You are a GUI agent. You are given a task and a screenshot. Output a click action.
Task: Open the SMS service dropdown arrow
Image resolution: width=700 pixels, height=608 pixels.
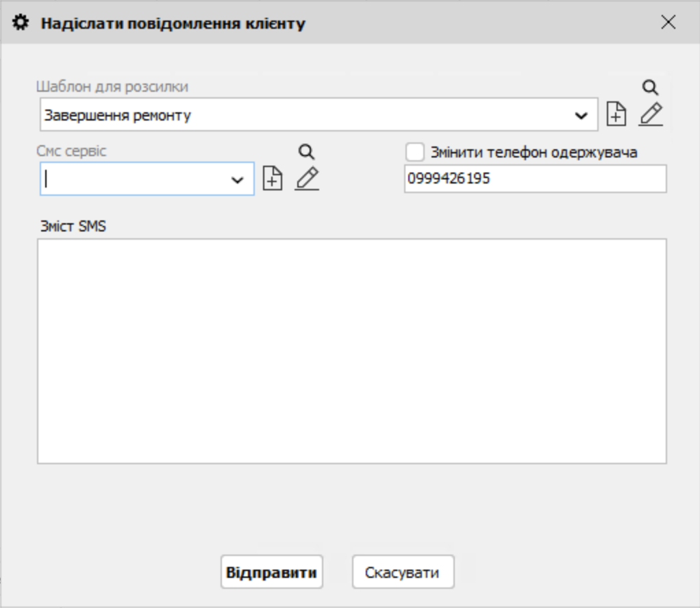click(238, 180)
